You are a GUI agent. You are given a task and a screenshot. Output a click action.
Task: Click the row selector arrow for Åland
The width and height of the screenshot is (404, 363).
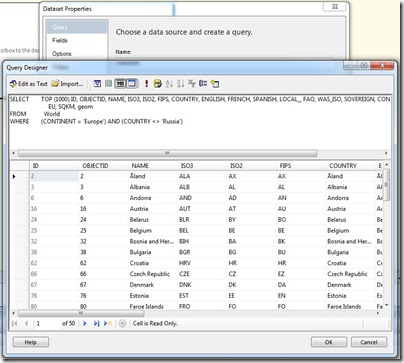coord(14,176)
